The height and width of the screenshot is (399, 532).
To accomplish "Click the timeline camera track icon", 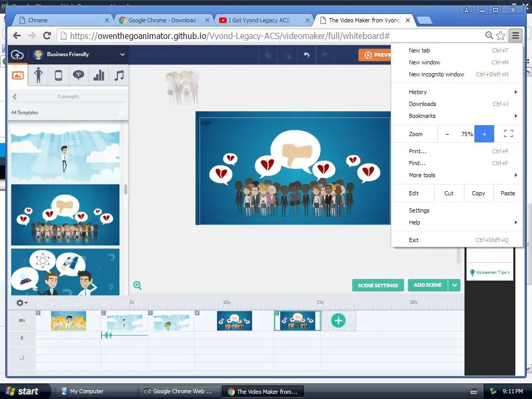I will pyautogui.click(x=22, y=321).
